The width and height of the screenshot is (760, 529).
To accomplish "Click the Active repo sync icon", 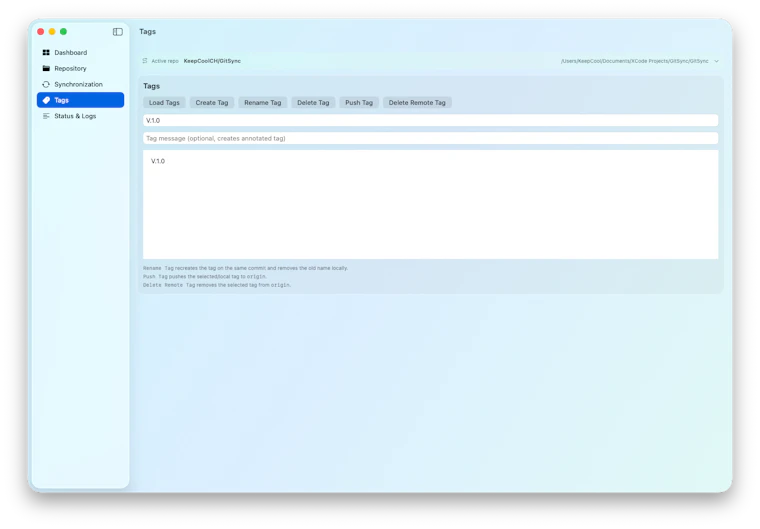I will tap(145, 61).
